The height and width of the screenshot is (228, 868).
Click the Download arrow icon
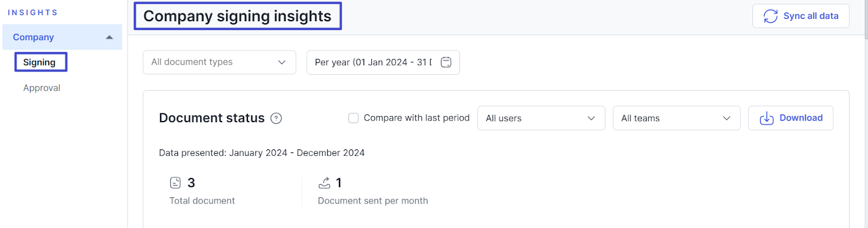click(767, 118)
